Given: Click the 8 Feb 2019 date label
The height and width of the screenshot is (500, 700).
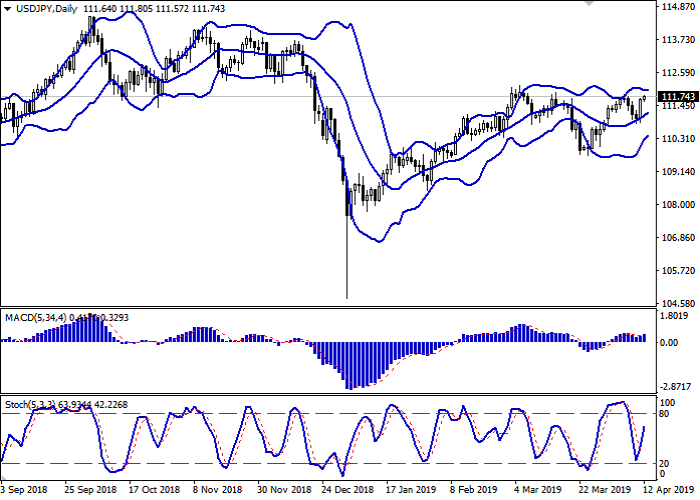Looking at the screenshot, I should 471,491.
